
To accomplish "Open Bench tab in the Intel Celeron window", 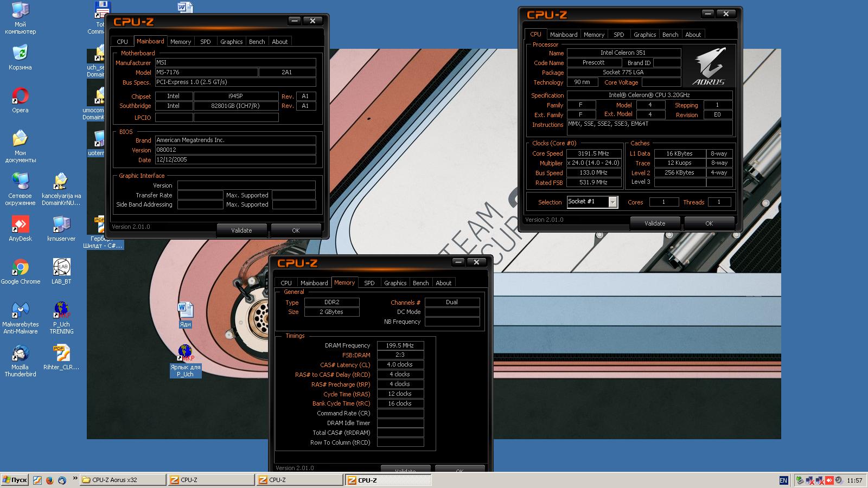I will point(671,35).
